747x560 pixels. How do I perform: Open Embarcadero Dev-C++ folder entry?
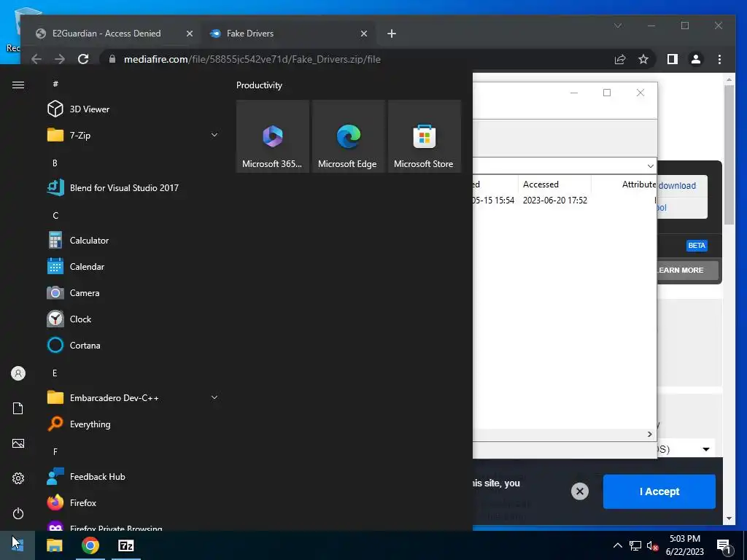coord(131,397)
